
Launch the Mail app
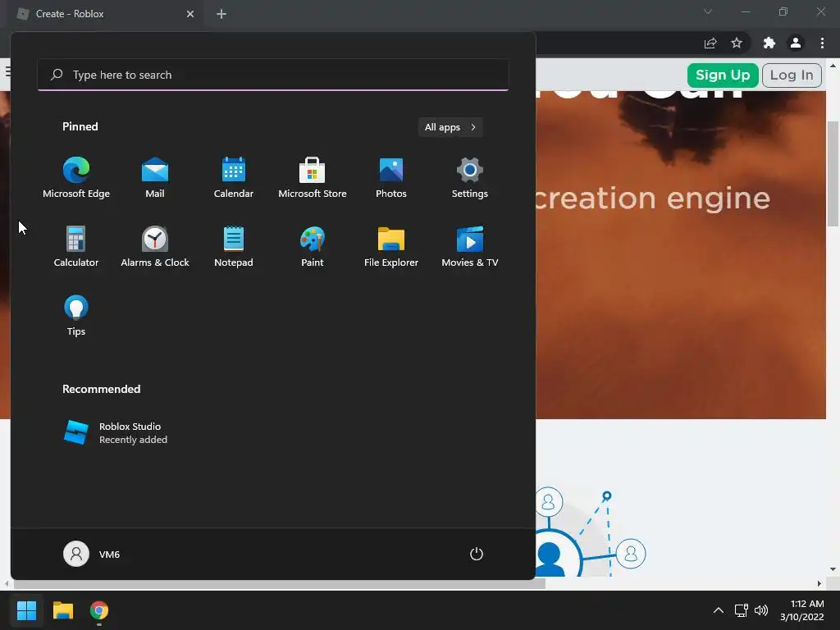point(155,178)
